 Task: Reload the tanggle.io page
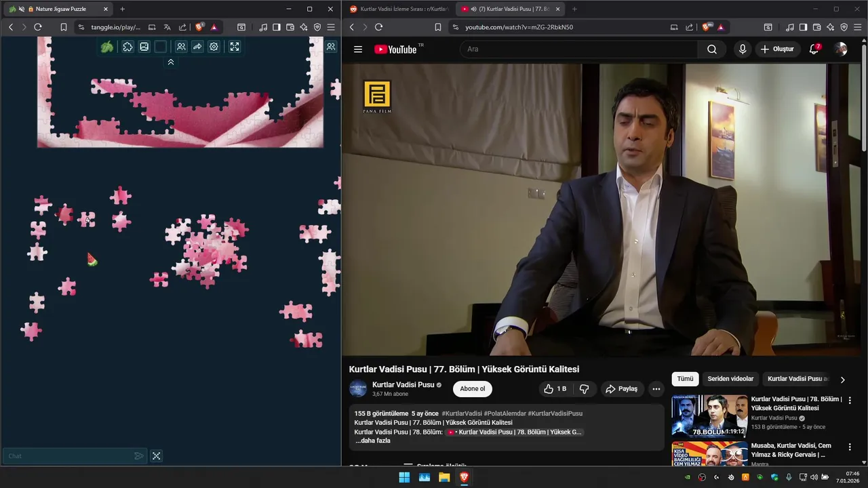[38, 27]
